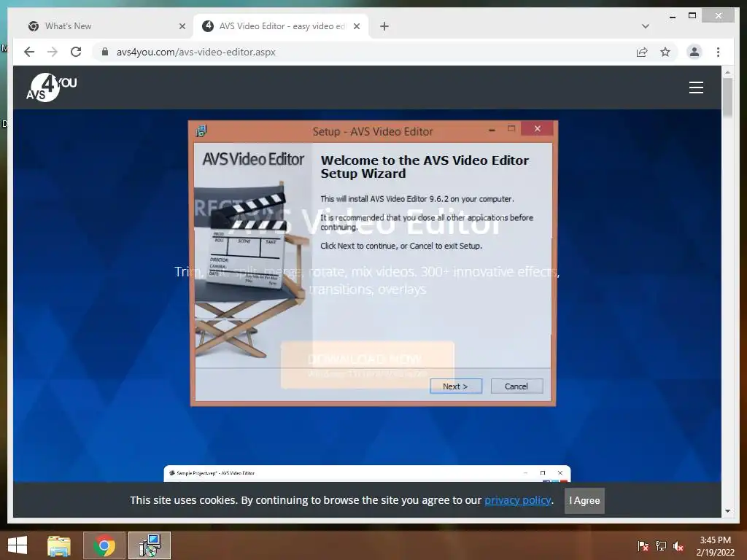Open the taskbar clock showing 3:45 PM
The height and width of the screenshot is (560, 747).
(715, 546)
